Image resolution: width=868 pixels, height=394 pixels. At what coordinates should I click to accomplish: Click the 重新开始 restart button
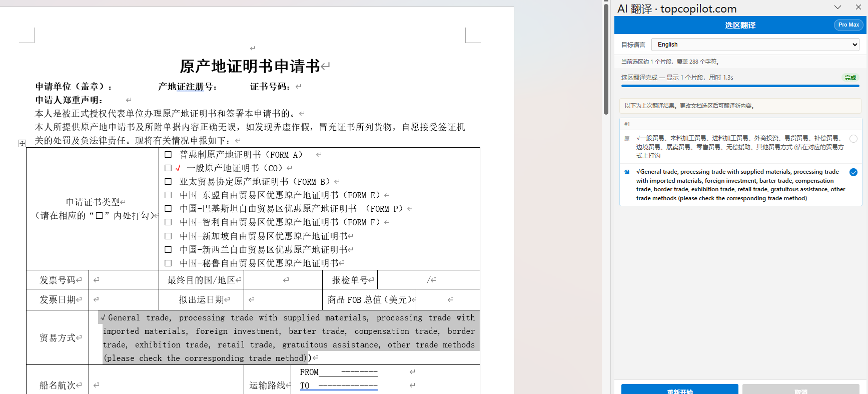(679, 389)
